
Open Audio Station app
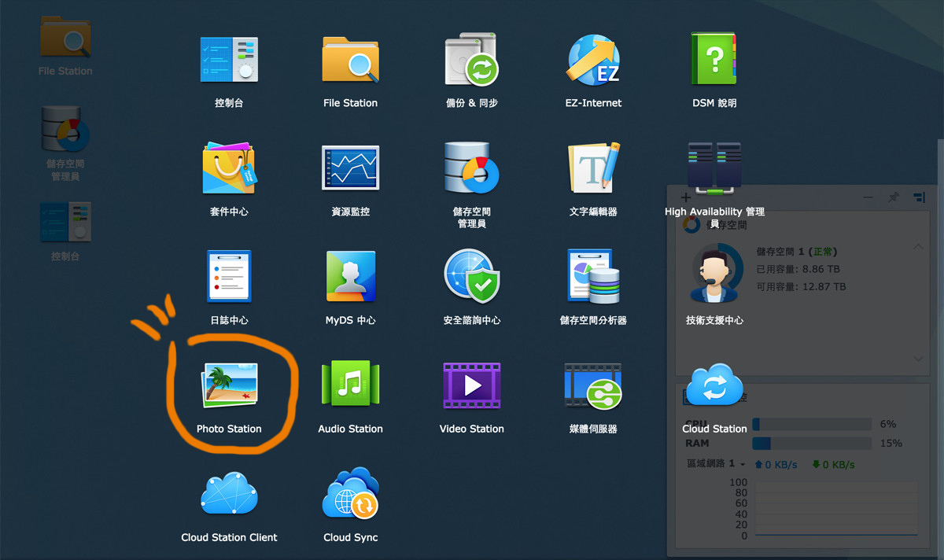(x=350, y=385)
